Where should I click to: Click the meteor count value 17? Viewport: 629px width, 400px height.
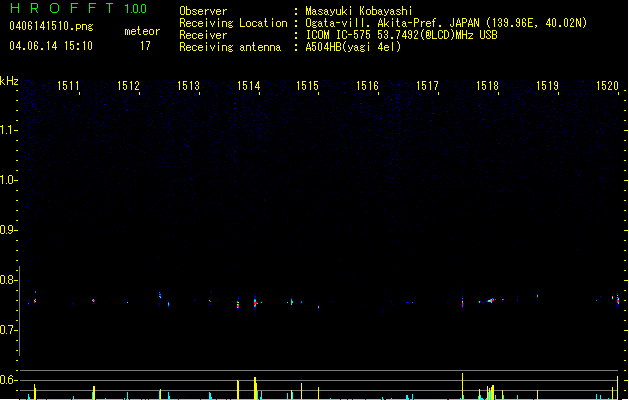pos(145,46)
